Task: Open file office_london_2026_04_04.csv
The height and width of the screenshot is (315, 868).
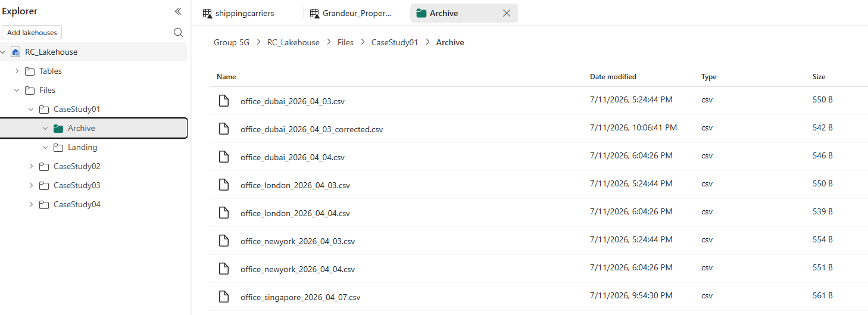Action: pos(295,213)
